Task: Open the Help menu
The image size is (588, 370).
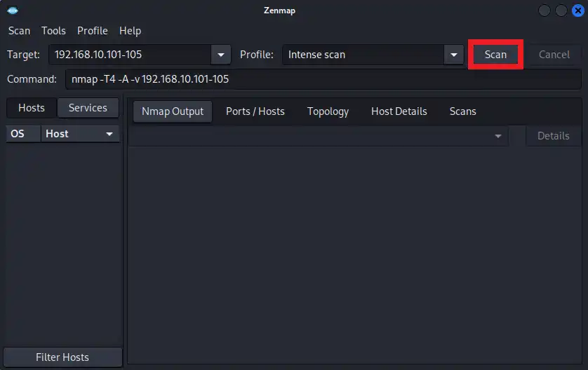Action: [130, 31]
